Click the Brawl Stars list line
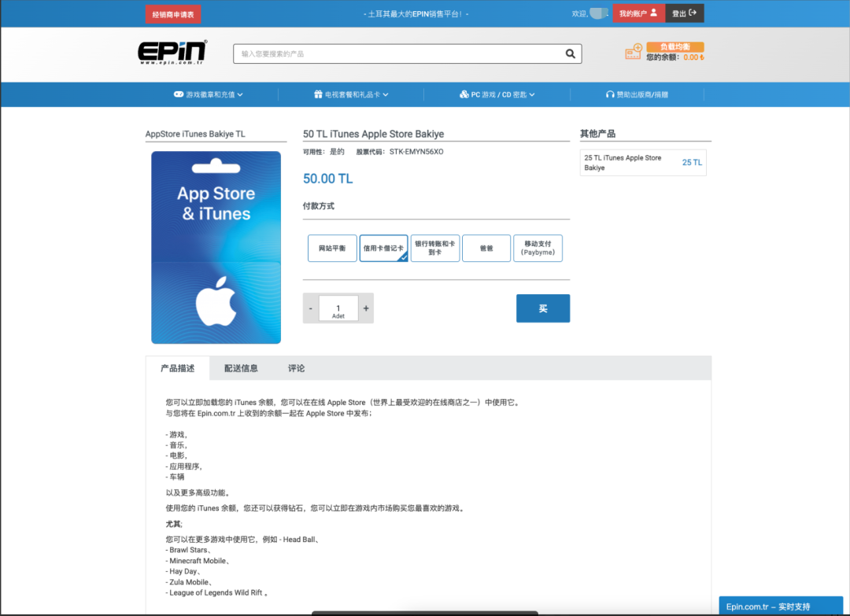Image resolution: width=850 pixels, height=616 pixels. [188, 550]
